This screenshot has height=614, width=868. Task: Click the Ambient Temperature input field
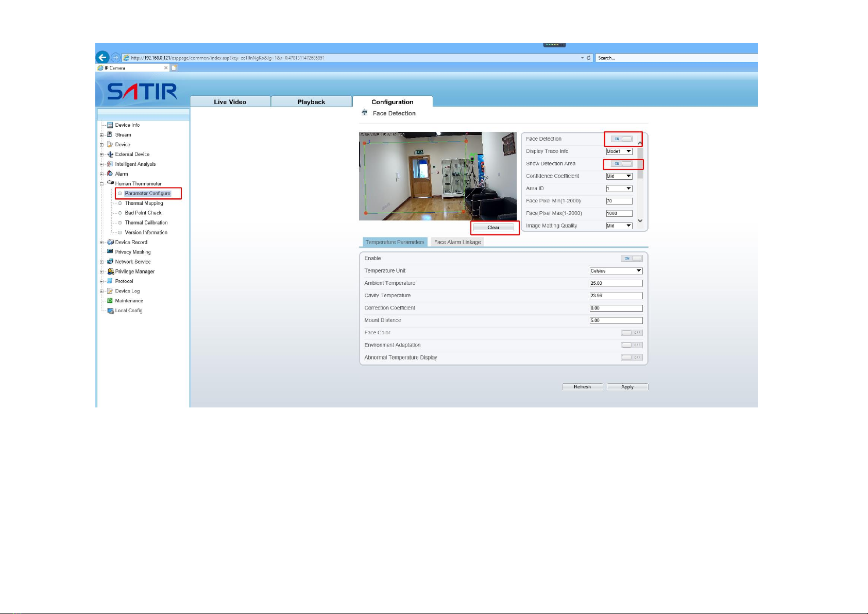click(616, 283)
